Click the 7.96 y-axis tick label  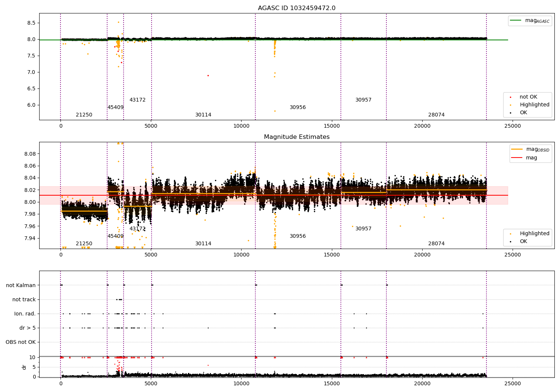(30, 226)
